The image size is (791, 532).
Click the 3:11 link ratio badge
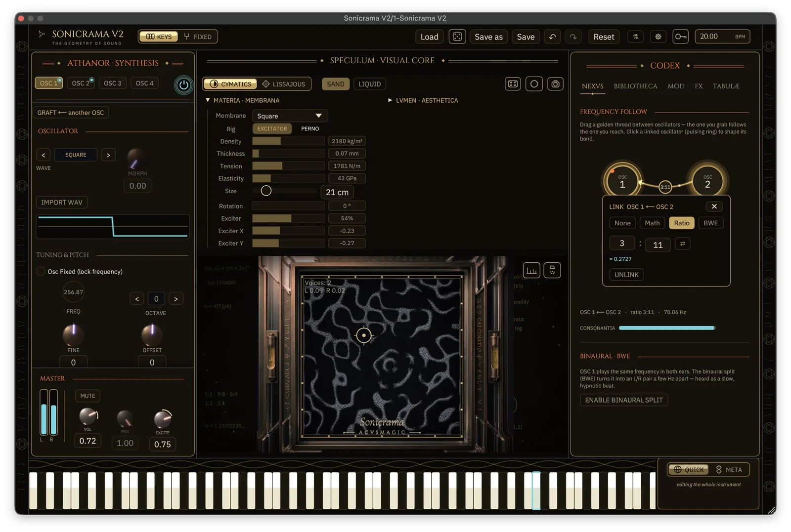click(x=665, y=187)
